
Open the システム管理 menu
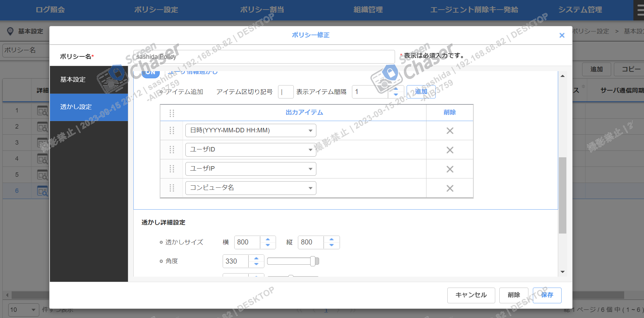click(x=580, y=10)
